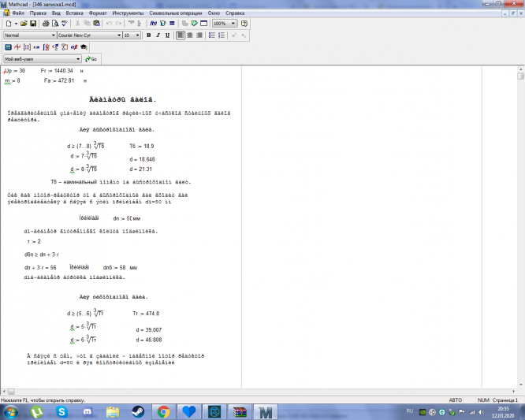Open Vector and Matrix toolbar palette
The image size is (525, 420).
[27, 47]
